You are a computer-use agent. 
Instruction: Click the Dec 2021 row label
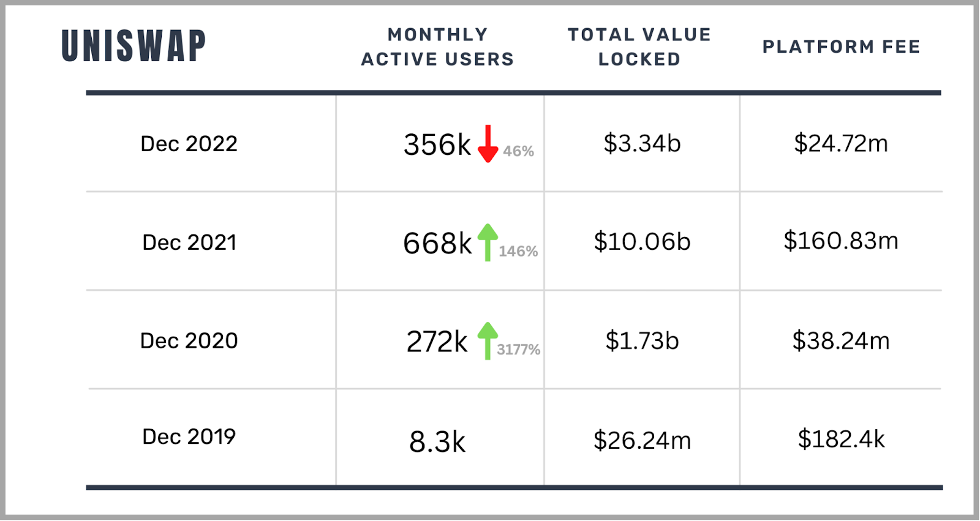click(x=189, y=242)
